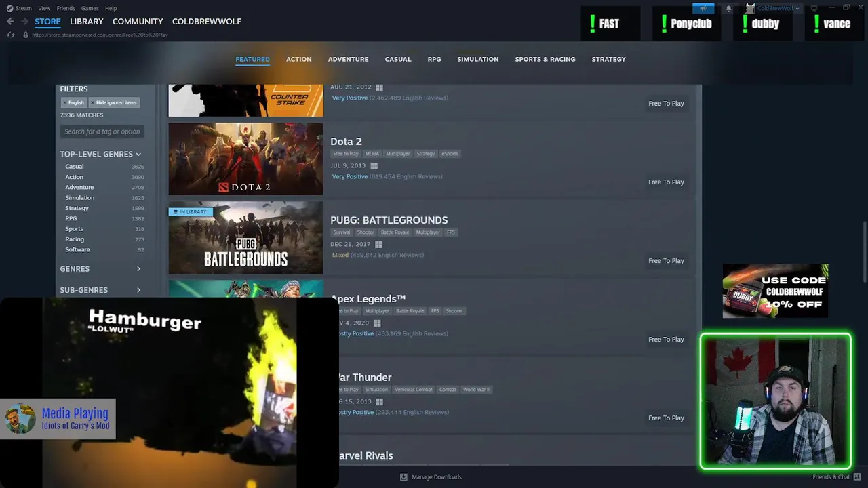This screenshot has width=868, height=488.
Task: Select the SPORTS & RACING tab
Action: pos(545,59)
